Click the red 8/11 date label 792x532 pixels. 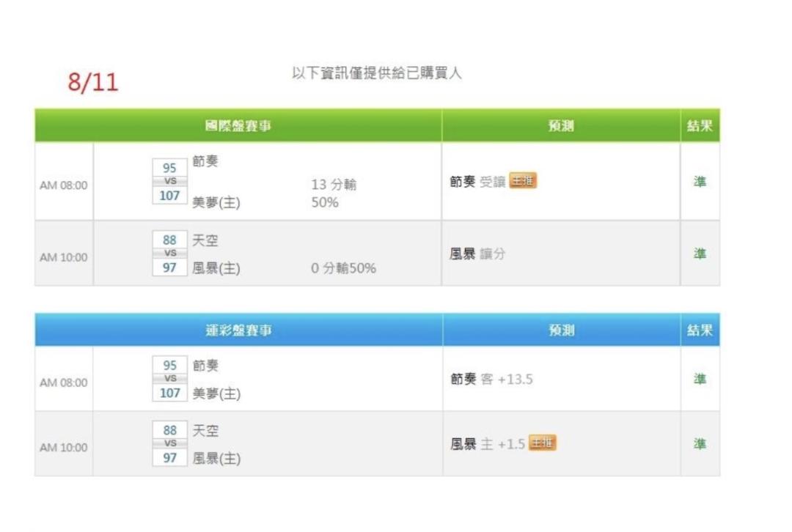coord(93,82)
